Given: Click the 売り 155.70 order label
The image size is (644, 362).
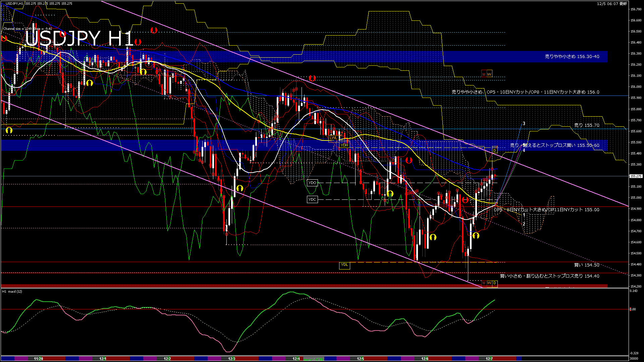Looking at the screenshot, I should coord(586,125).
